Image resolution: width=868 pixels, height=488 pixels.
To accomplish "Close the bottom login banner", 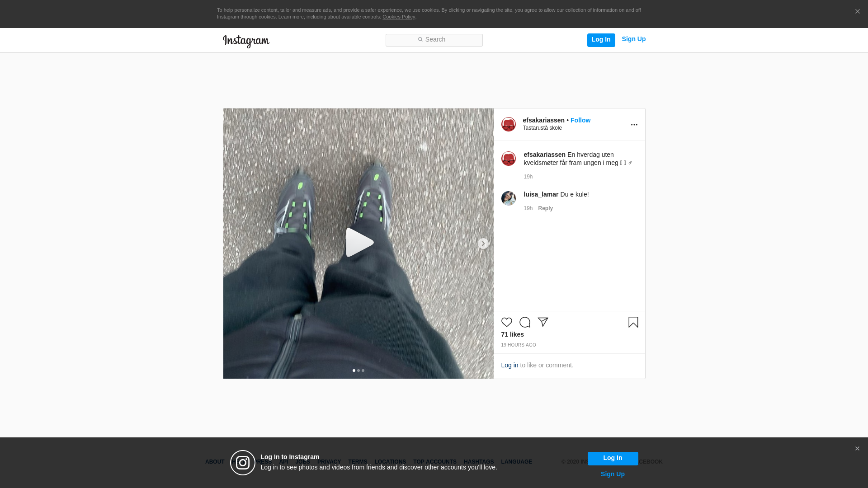I will point(857,449).
